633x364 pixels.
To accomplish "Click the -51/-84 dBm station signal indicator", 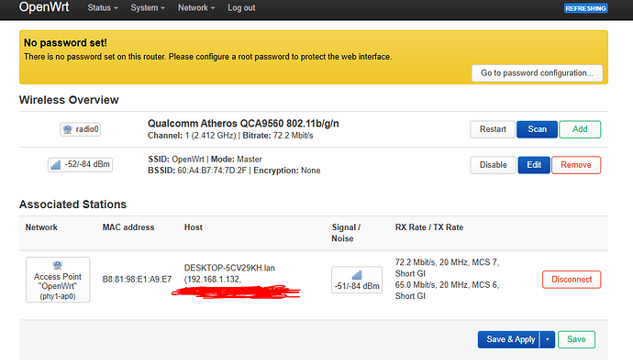I will [357, 280].
